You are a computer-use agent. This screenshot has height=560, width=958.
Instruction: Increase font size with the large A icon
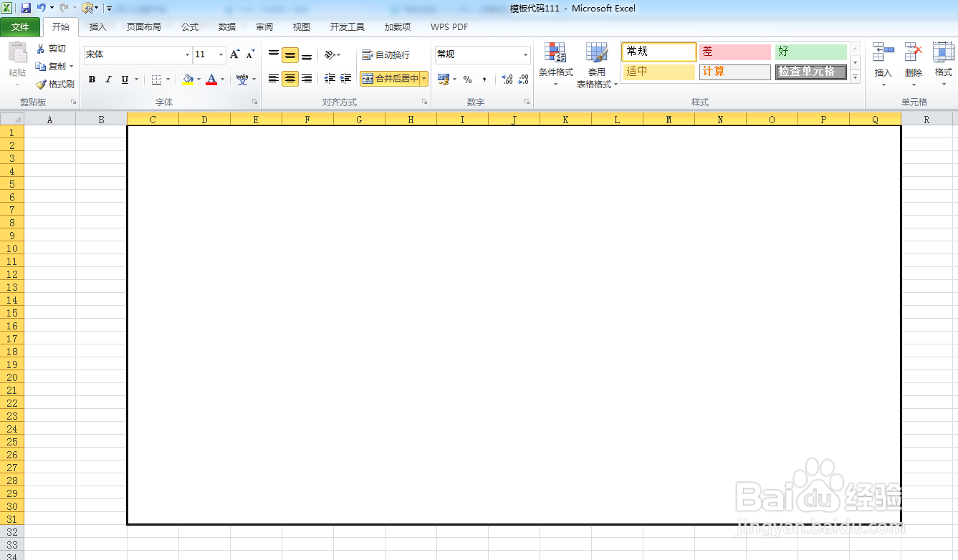coord(234,54)
